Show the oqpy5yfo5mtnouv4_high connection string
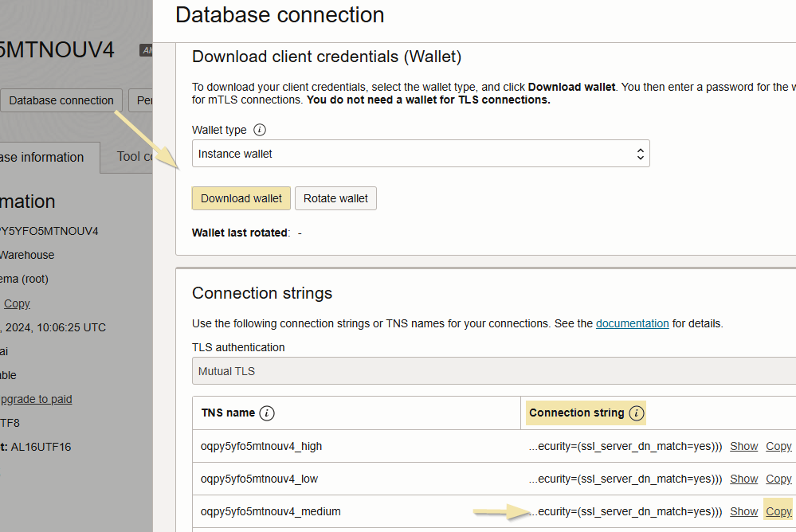796x532 pixels. [x=743, y=446]
